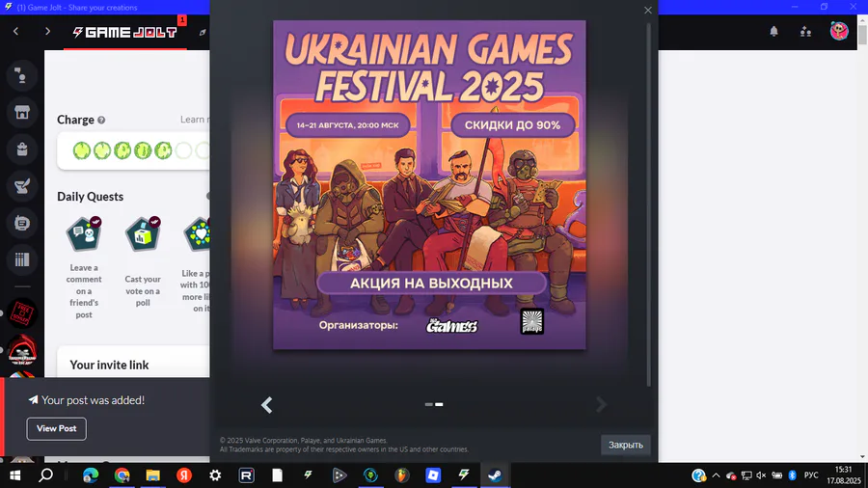Image resolution: width=868 pixels, height=488 pixels.
Task: Open the 'Cast your vote' quest badge
Action: pos(143,234)
